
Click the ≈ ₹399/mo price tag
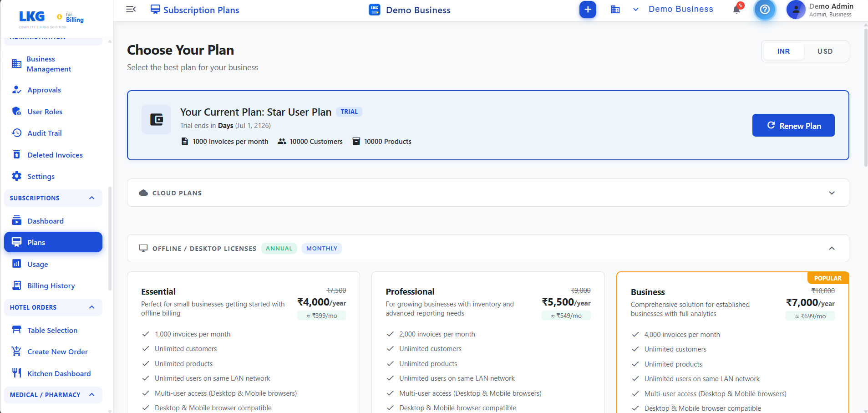tap(321, 316)
